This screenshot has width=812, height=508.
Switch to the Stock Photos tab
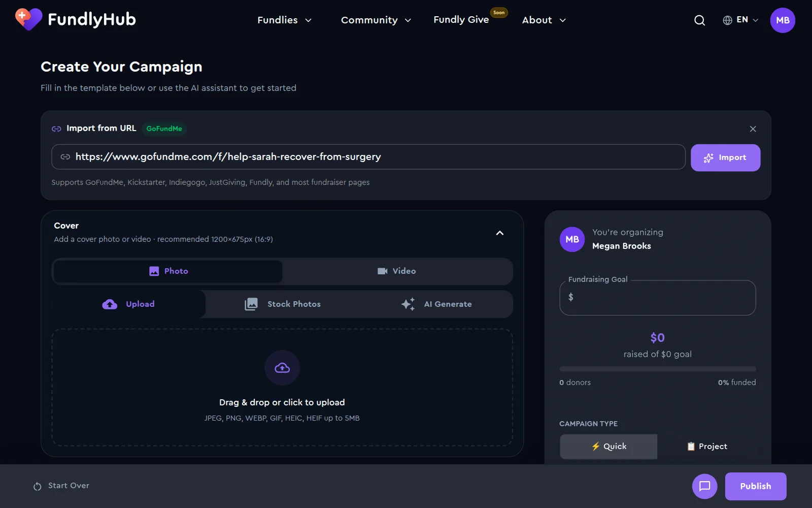(x=282, y=304)
